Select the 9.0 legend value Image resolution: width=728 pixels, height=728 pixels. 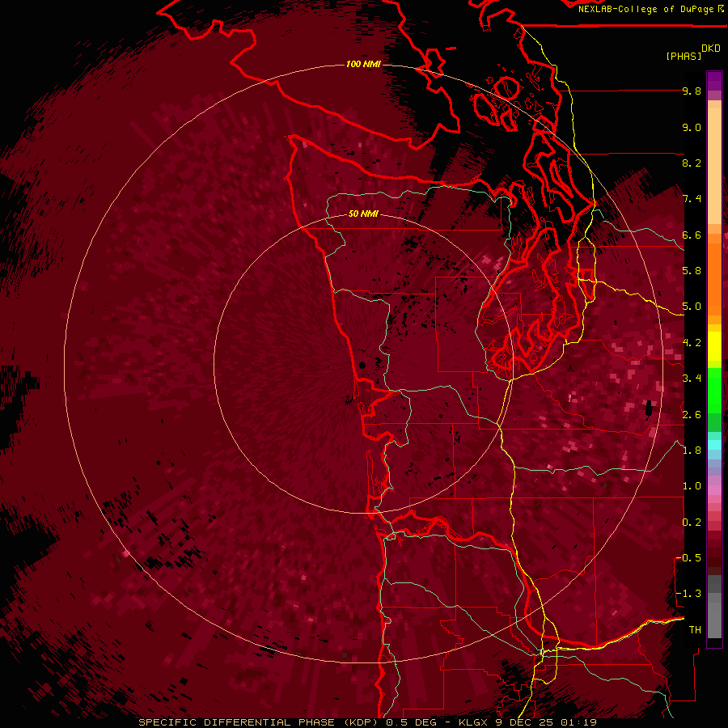[692, 128]
